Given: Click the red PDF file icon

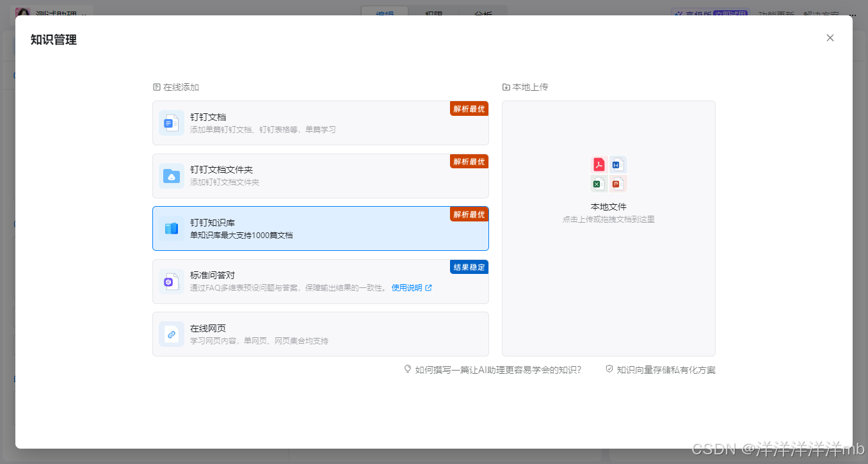Looking at the screenshot, I should click(x=599, y=164).
